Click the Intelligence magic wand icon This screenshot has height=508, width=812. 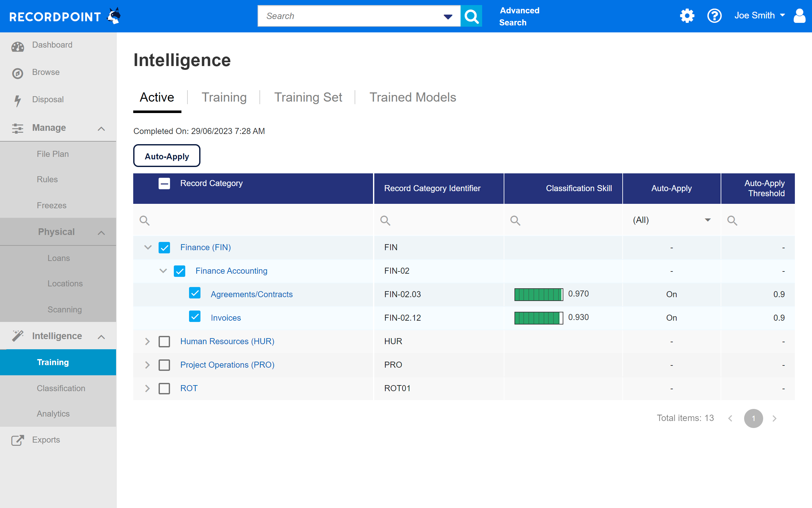[17, 336]
